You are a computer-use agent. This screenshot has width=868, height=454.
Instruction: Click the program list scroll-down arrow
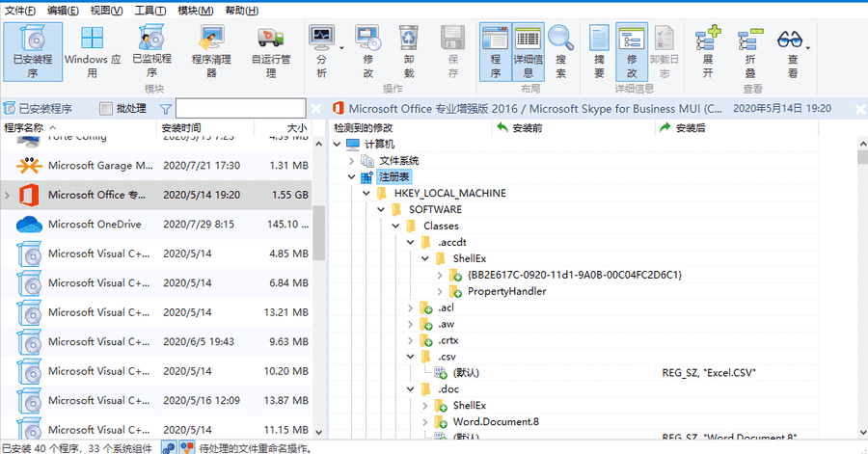(x=319, y=433)
